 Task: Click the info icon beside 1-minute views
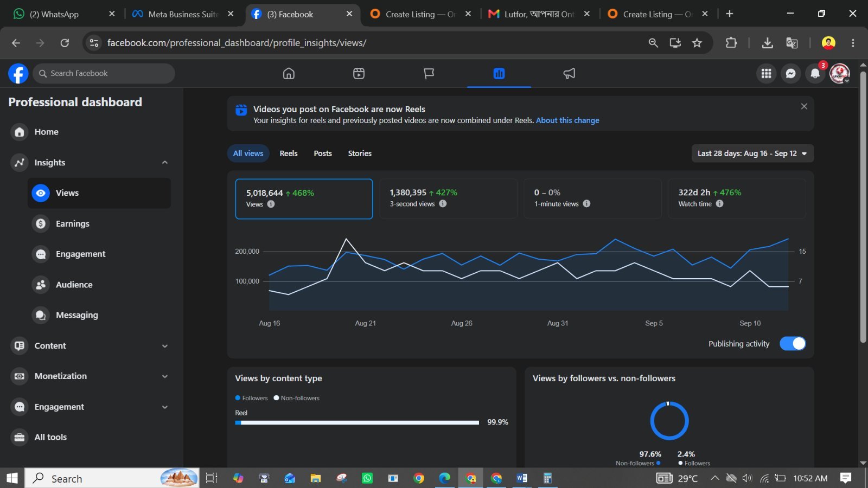point(586,204)
